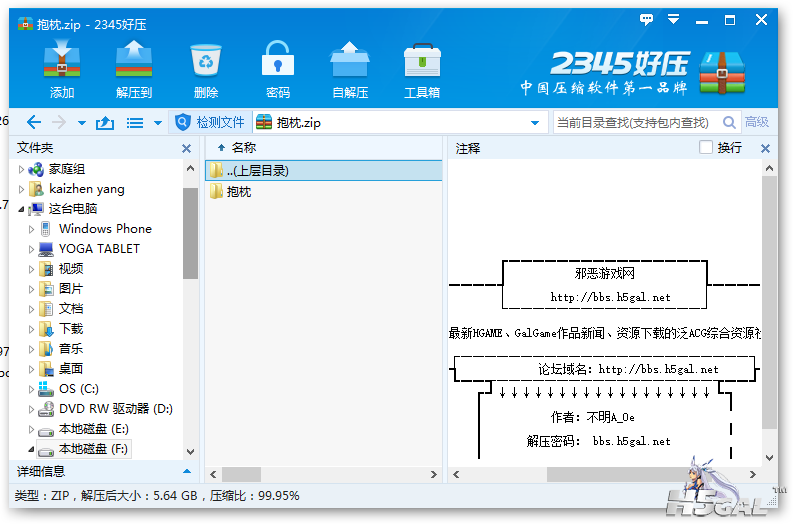This screenshot has height=524, width=793.
Task: Select the 视频 videos folder
Action: pyautogui.click(x=71, y=269)
